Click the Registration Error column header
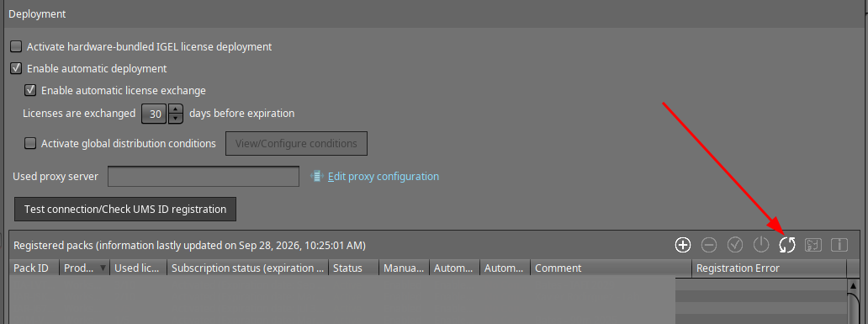Screen dimensions: 868x324 pyautogui.click(x=770, y=268)
